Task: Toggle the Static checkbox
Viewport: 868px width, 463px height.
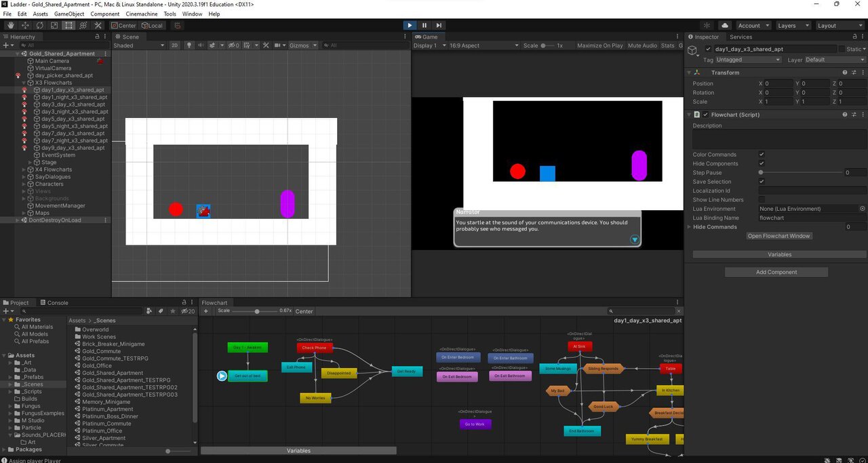Action: [x=842, y=49]
